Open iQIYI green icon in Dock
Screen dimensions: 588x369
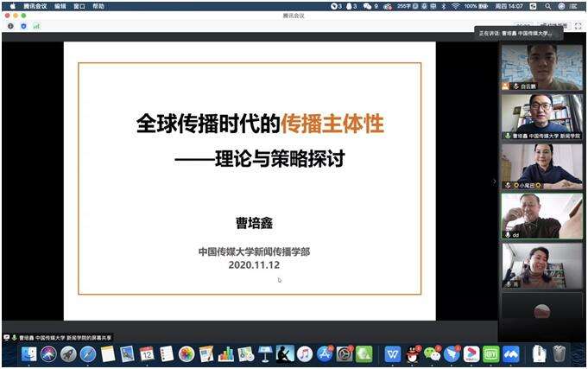click(491, 354)
